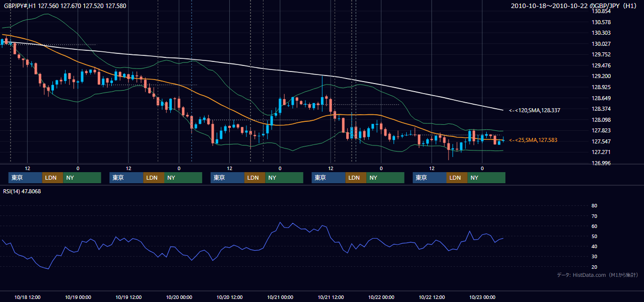Image resolution: width=644 pixels, height=302 pixels.
Task: Click the 10/20 00:00 time axis label
Action: (x=179, y=297)
